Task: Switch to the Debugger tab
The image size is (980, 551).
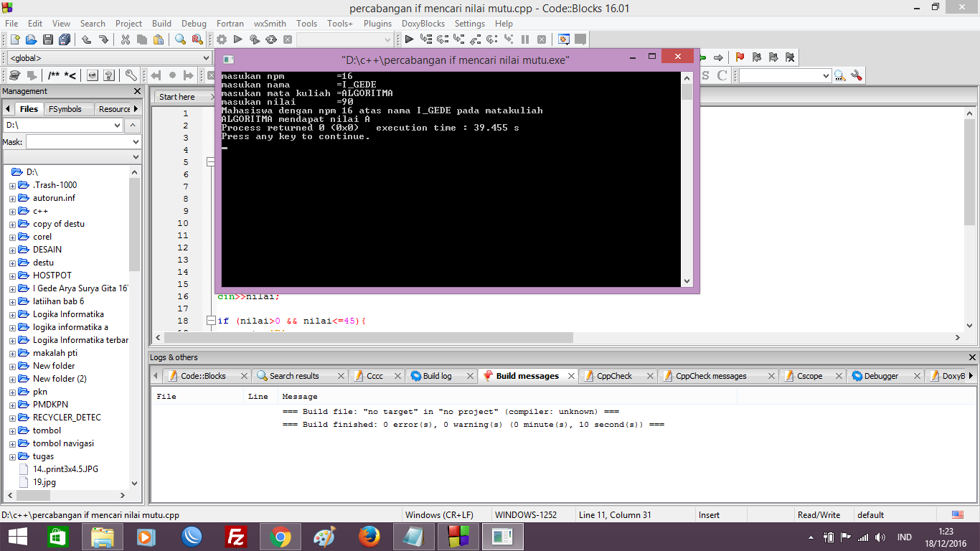Action: tap(881, 376)
